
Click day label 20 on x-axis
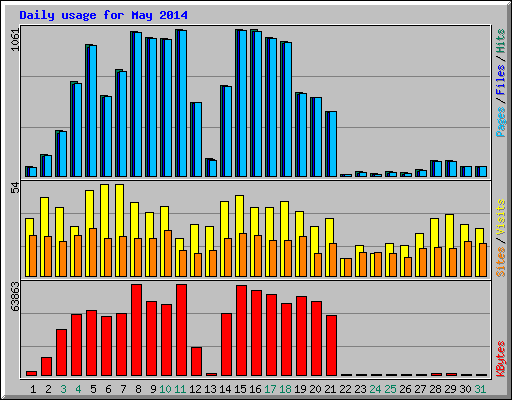(x=315, y=389)
